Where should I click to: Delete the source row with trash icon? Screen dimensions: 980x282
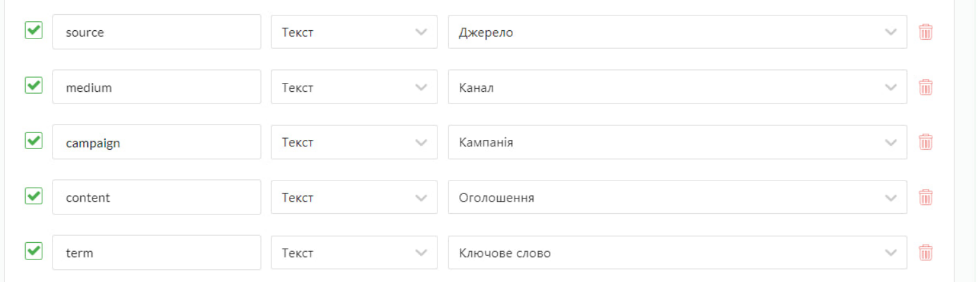tap(925, 32)
